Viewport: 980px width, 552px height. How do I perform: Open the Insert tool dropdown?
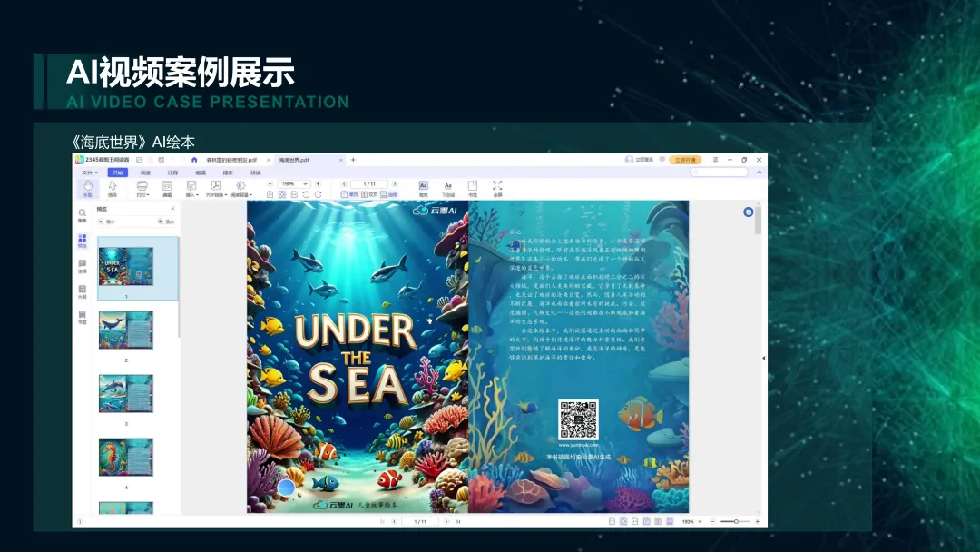[x=191, y=188]
